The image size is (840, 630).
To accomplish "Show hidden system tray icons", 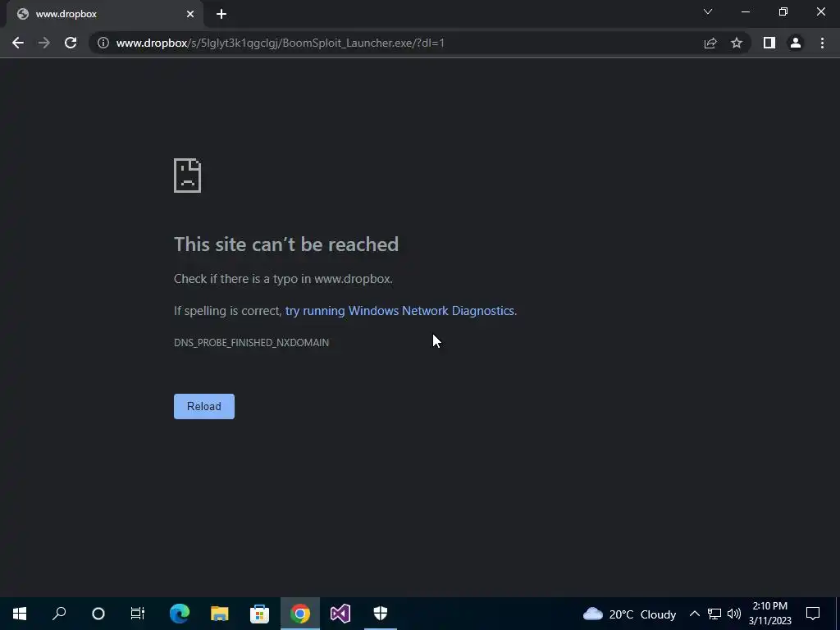I will tap(694, 614).
